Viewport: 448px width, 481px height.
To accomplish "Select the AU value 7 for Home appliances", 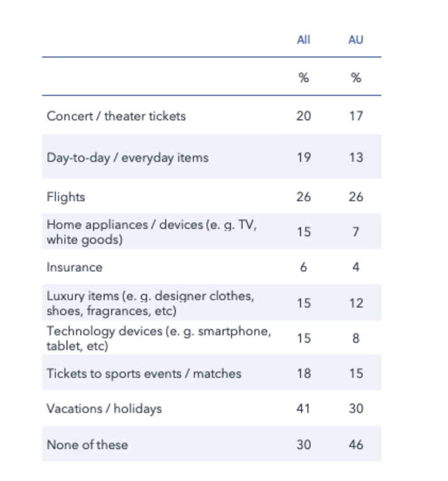I will [x=356, y=232].
